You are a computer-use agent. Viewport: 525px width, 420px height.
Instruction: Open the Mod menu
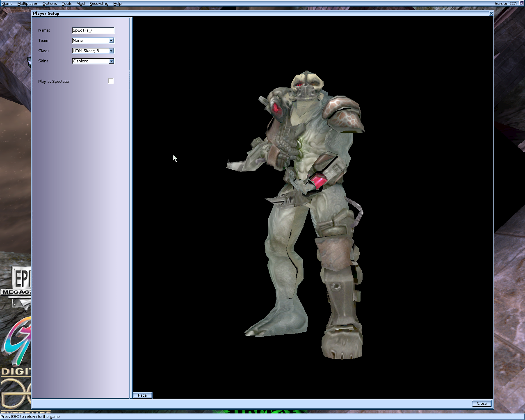pyautogui.click(x=80, y=3)
